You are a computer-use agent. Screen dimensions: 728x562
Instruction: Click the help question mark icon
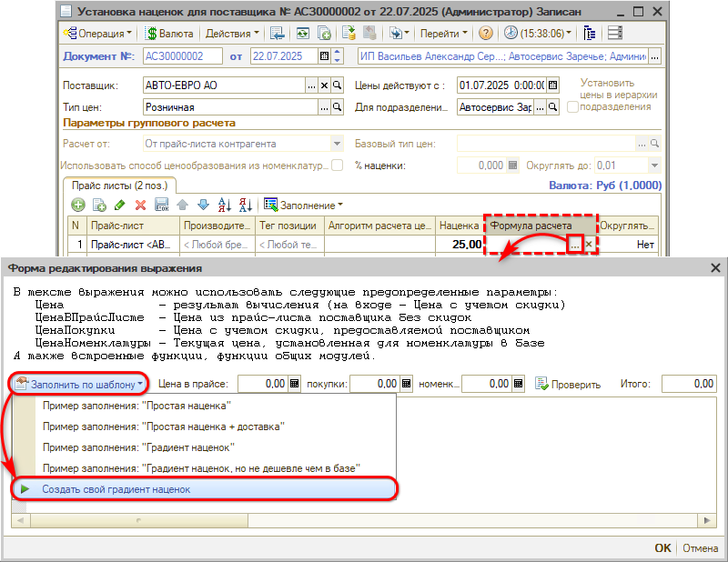tap(486, 33)
